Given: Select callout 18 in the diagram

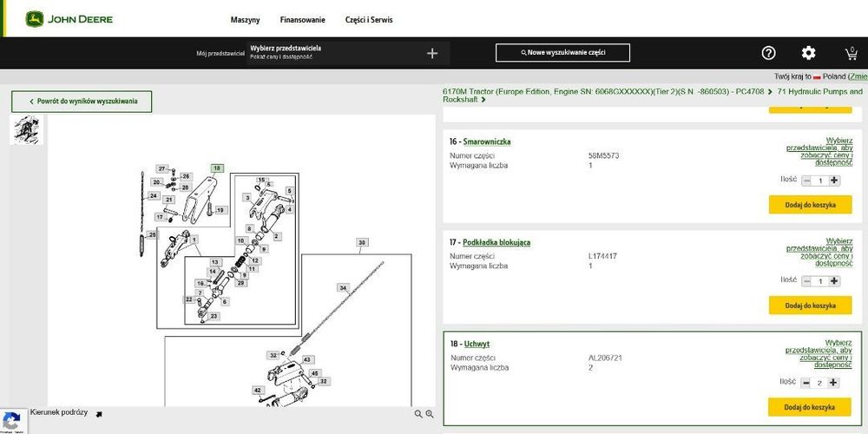Looking at the screenshot, I should point(217,168).
